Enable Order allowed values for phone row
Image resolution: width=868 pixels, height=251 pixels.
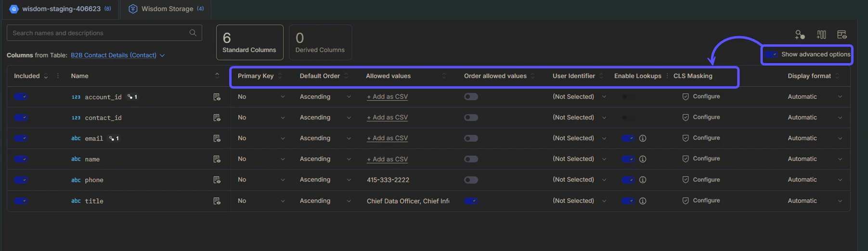point(471,180)
